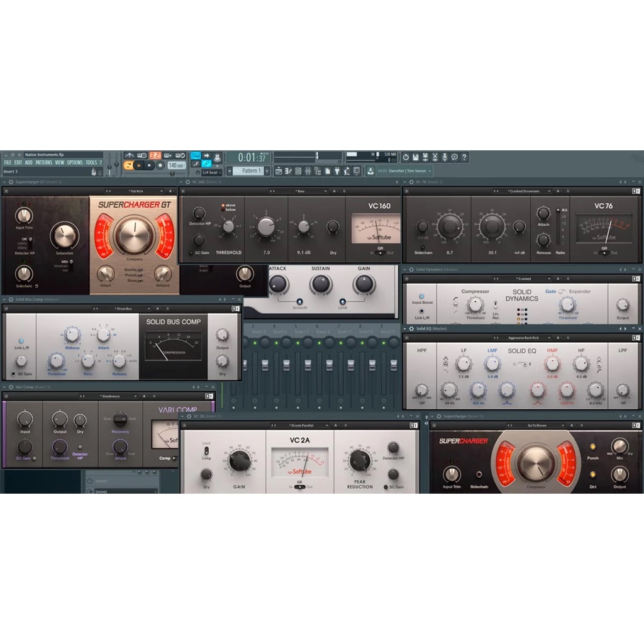This screenshot has width=644, height=644.
Task: Open the Channel rack view icon
Action: click(x=298, y=171)
